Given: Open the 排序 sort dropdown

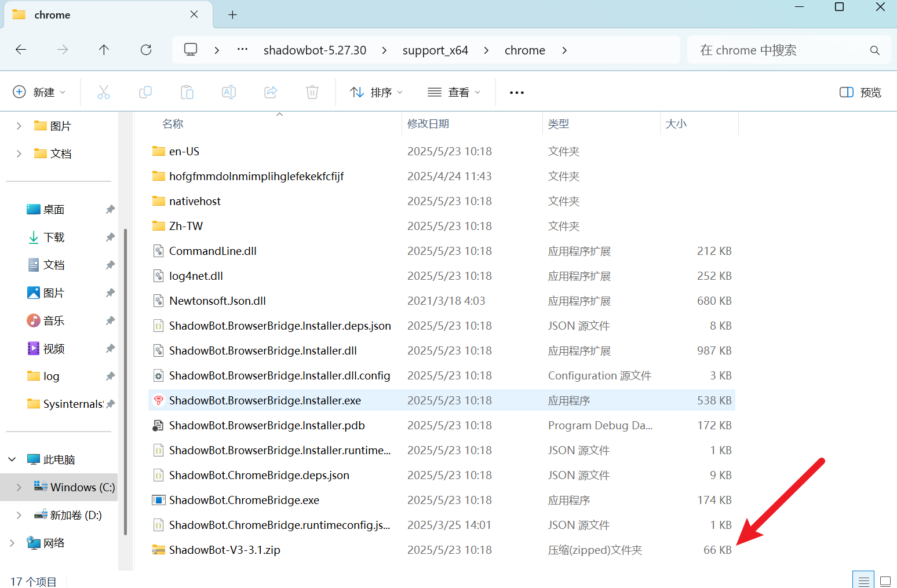Looking at the screenshot, I should coord(376,92).
